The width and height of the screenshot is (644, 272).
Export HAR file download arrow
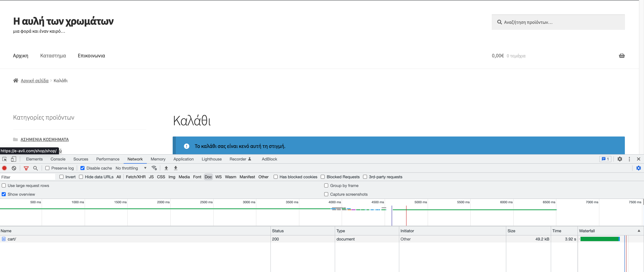176,168
